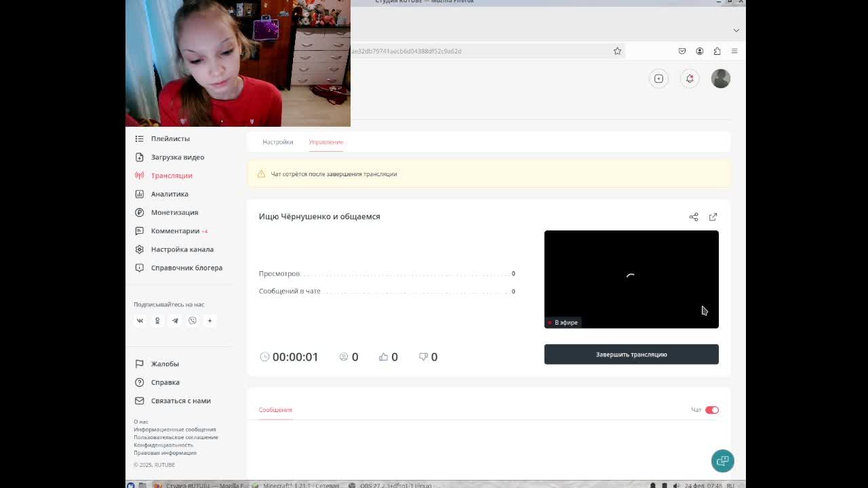Image resolution: width=868 pixels, height=488 pixels.
Task: Click the envelope icon next to Связаться с нами
Action: [139, 401]
